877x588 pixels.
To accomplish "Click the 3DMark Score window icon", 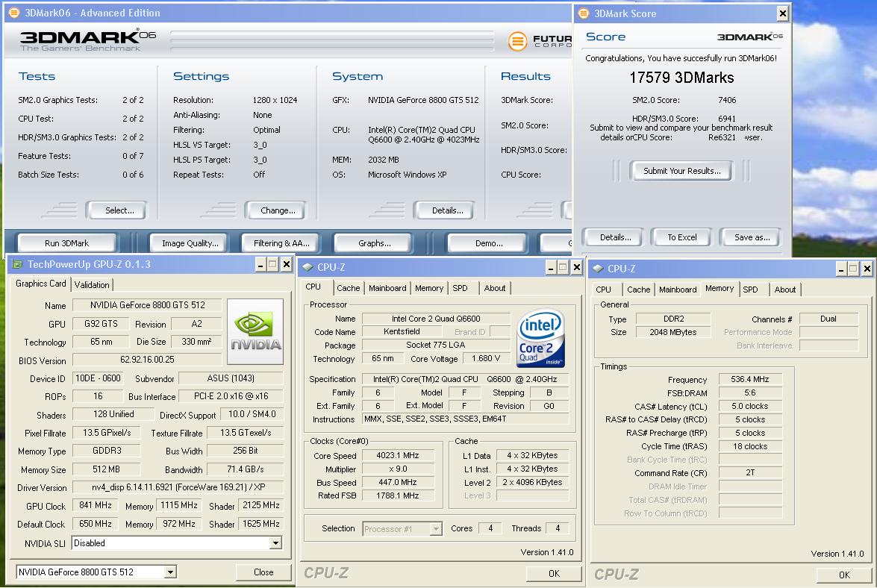I will pyautogui.click(x=584, y=13).
